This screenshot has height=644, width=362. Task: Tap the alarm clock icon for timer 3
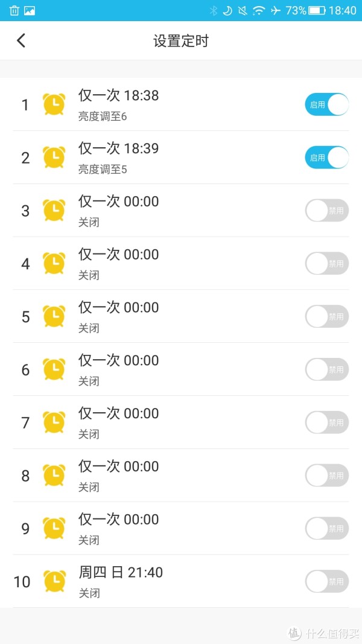point(54,211)
